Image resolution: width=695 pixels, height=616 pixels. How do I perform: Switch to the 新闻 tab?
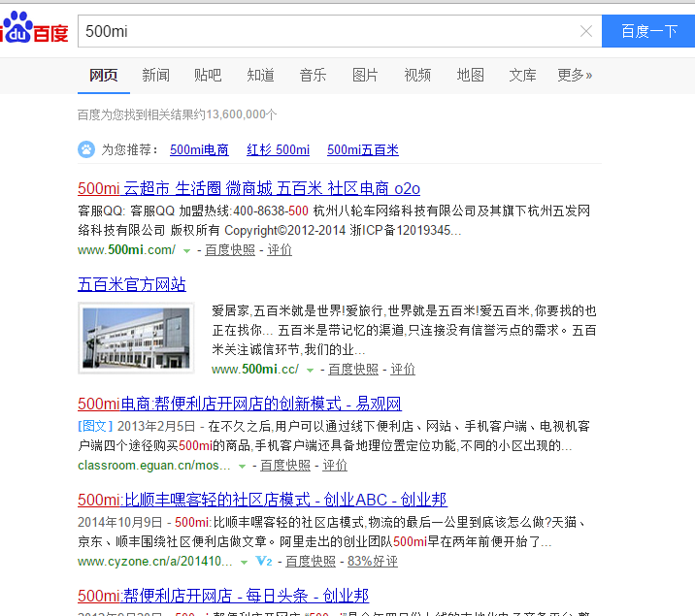coord(155,75)
